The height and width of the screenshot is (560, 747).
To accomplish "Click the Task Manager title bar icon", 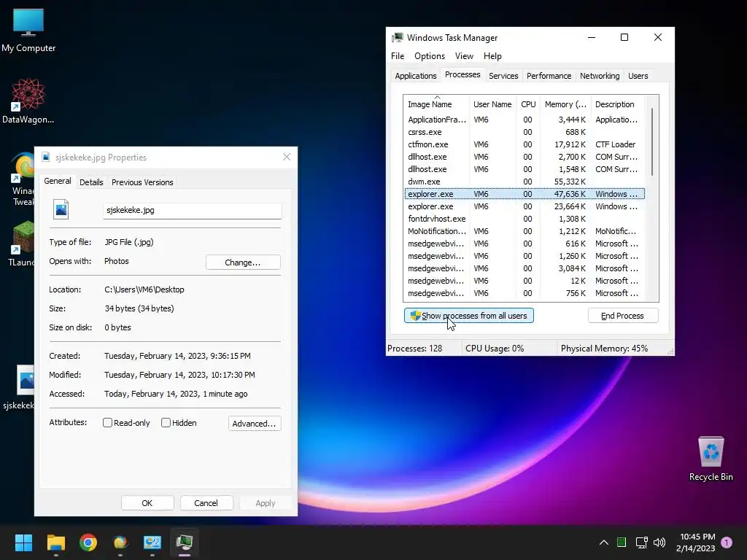I will point(398,38).
